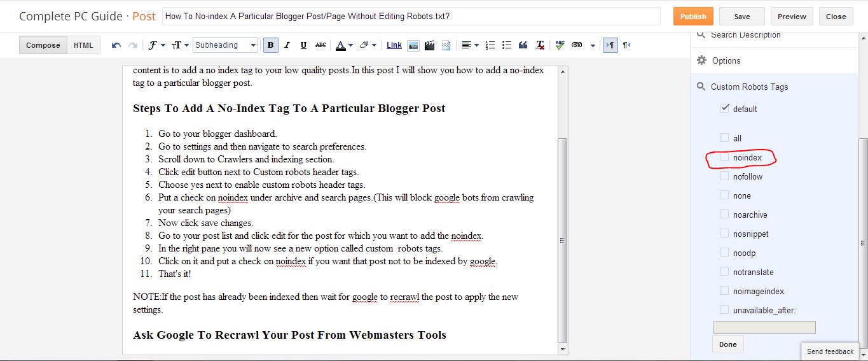Open the font family dropdown

point(156,45)
